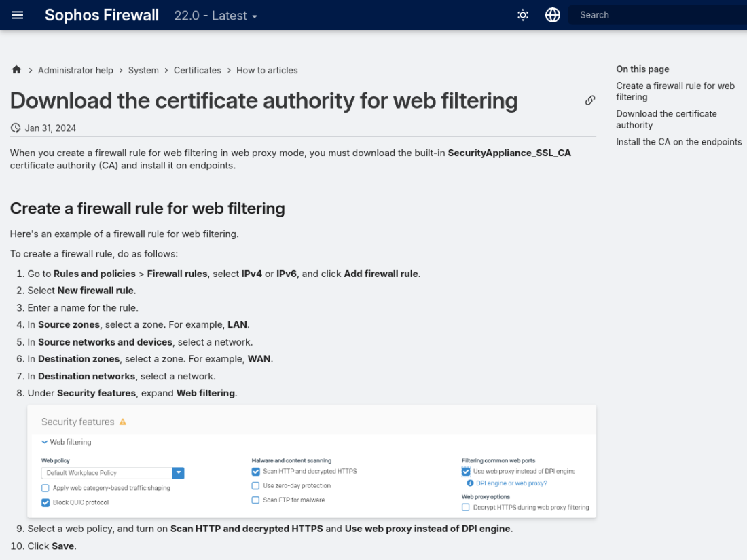Click the 'On this page' label
Image resolution: width=747 pixels, height=560 pixels.
pos(642,69)
